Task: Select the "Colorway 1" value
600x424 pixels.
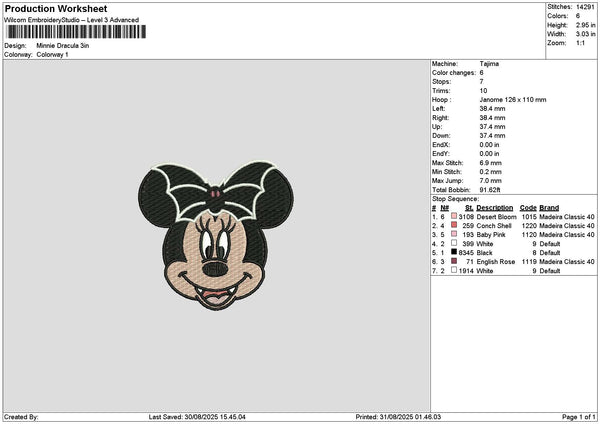Action: pos(52,55)
